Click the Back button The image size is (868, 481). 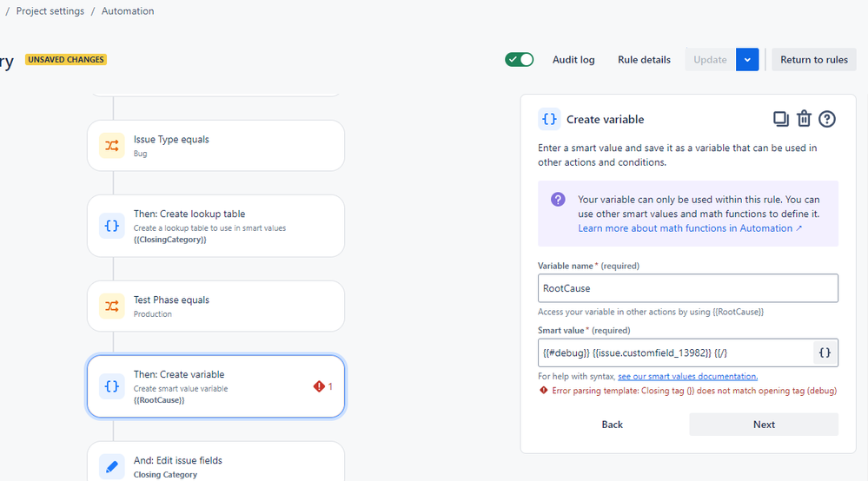pos(613,425)
